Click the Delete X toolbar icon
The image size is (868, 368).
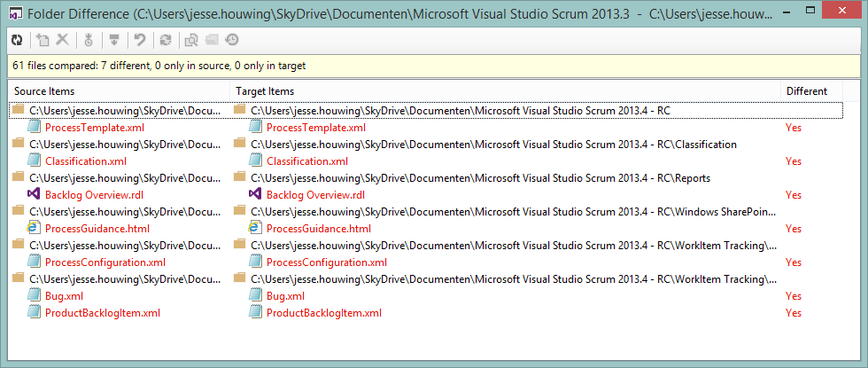pos(63,39)
